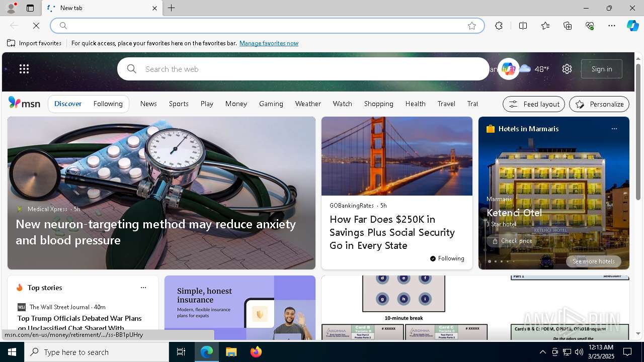Open the Weather section
This screenshot has height=362, width=644.
coord(308,104)
